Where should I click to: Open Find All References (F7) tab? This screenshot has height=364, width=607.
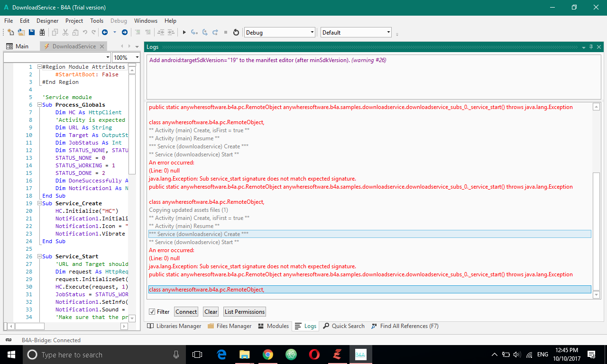tap(405, 326)
